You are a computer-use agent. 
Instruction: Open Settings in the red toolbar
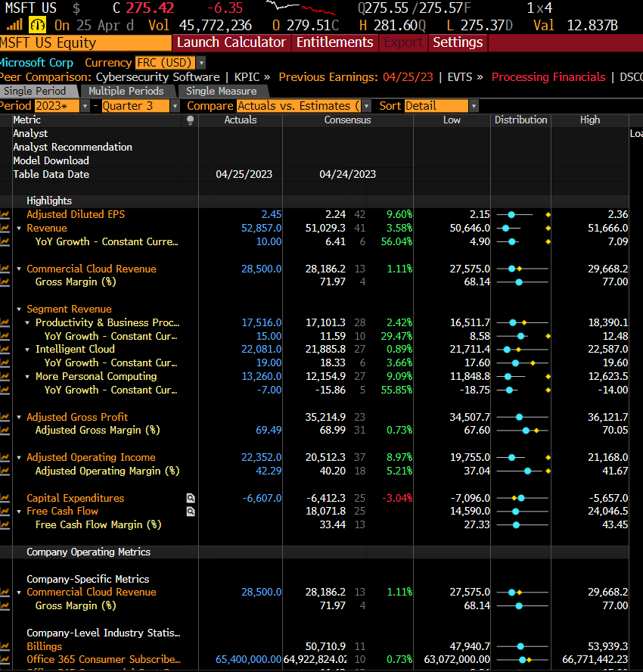458,43
